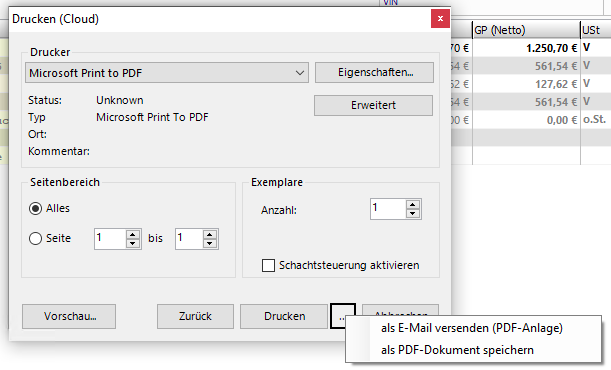Viewport: 611px width, 370px height.
Task: Enable Schachtsteuerung aktivieren checkbox
Action: 268,266
